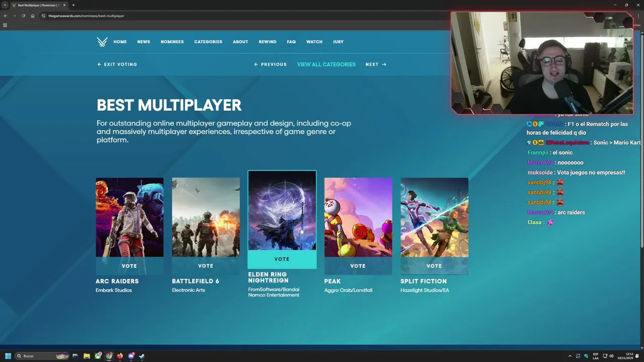The image size is (644, 362).
Task: Go back with browser back arrow
Action: 6,16
